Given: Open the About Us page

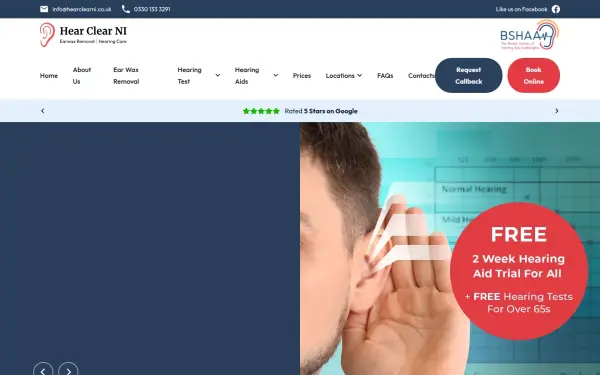Looking at the screenshot, I should (82, 75).
